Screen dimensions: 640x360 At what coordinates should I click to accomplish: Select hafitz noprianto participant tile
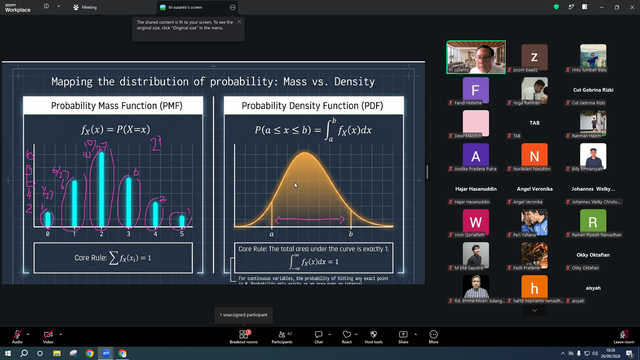tap(534, 289)
